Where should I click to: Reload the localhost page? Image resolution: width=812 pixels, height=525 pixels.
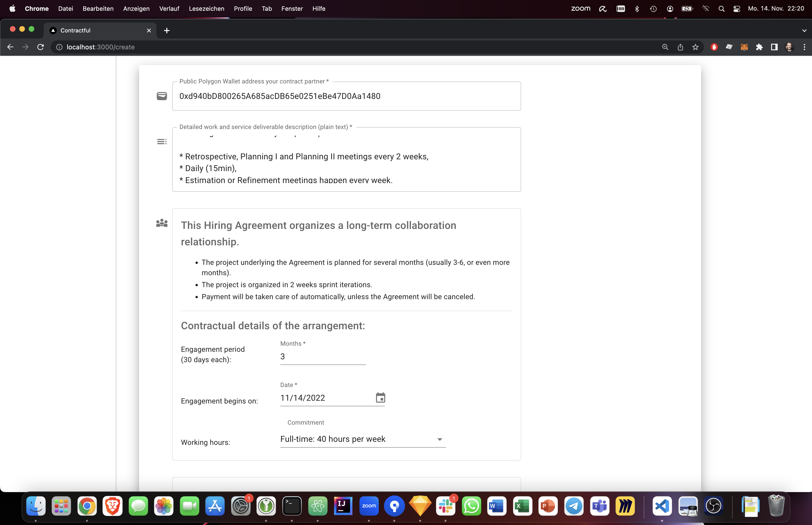41,47
